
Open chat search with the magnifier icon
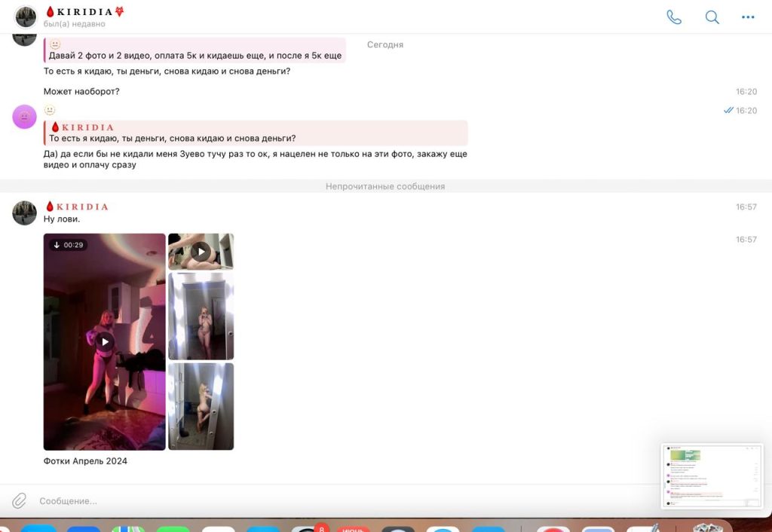[712, 17]
